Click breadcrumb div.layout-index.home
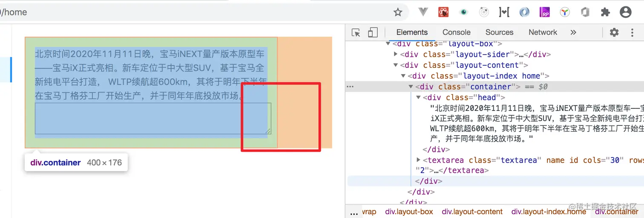The height and width of the screenshot is (218, 644). pyautogui.click(x=549, y=212)
